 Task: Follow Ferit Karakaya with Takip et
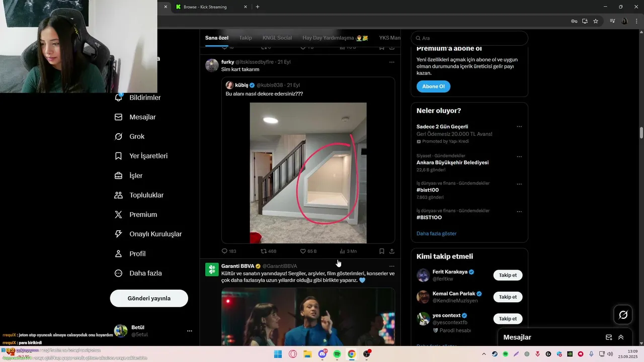click(x=508, y=275)
